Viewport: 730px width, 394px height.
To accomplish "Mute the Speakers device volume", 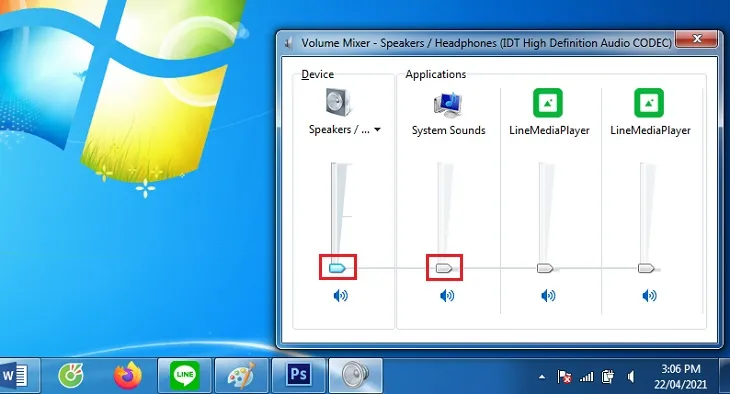I will click(340, 295).
